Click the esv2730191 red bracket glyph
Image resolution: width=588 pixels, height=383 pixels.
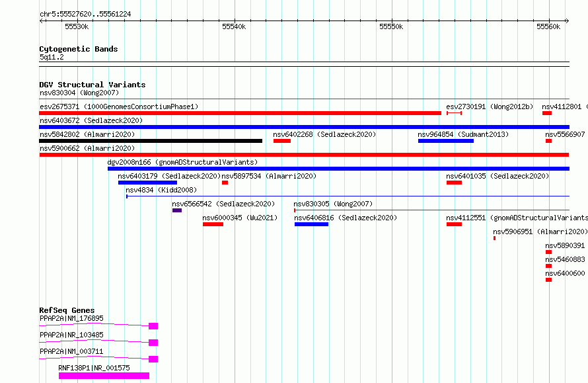(x=454, y=113)
